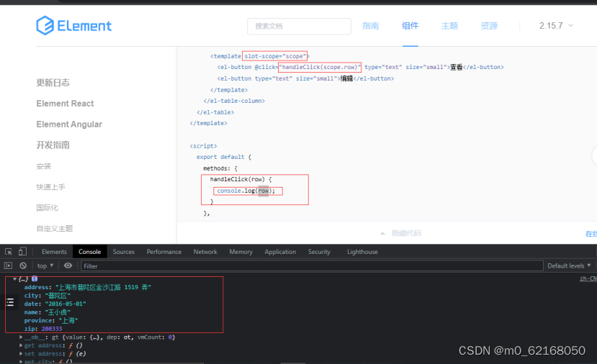The image size is (597, 364).
Task: Show console sidebar panel icon
Action: pos(9,266)
